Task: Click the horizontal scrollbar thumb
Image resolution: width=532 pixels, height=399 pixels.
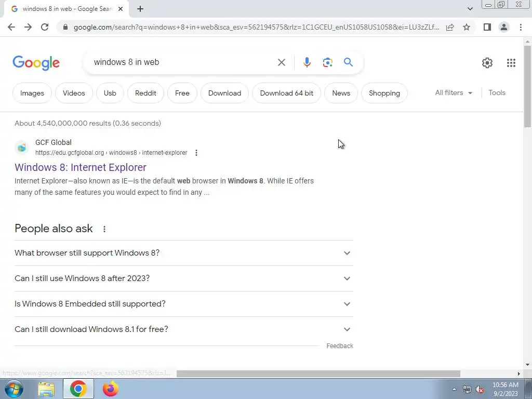Action: (x=318, y=374)
